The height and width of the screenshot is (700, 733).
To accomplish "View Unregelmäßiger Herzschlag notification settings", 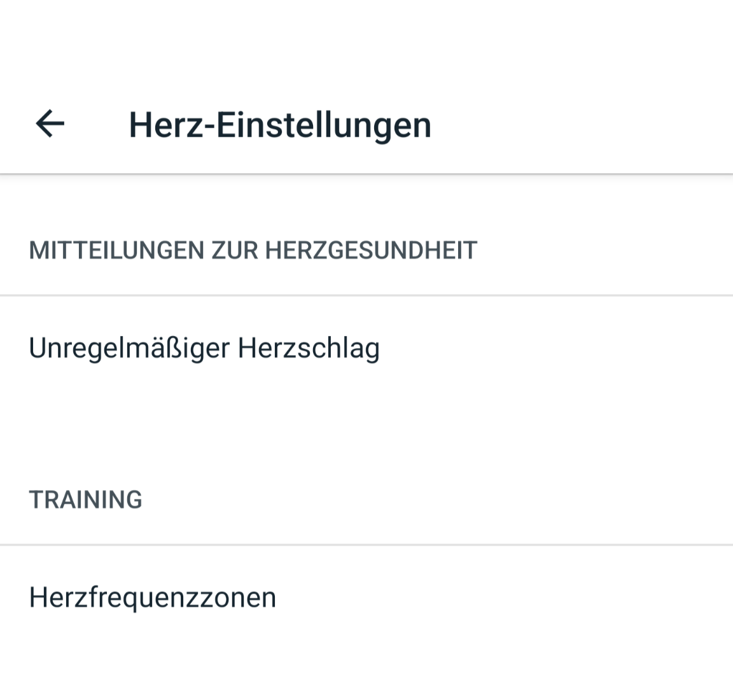I will 204,348.
